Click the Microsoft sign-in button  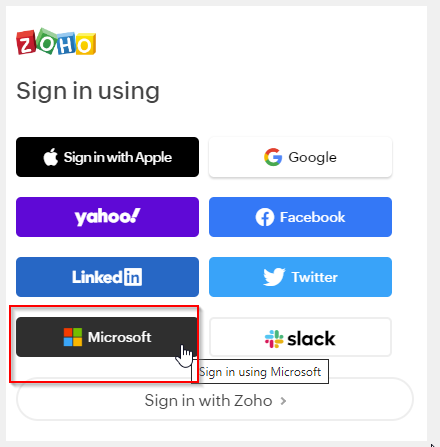point(107,337)
